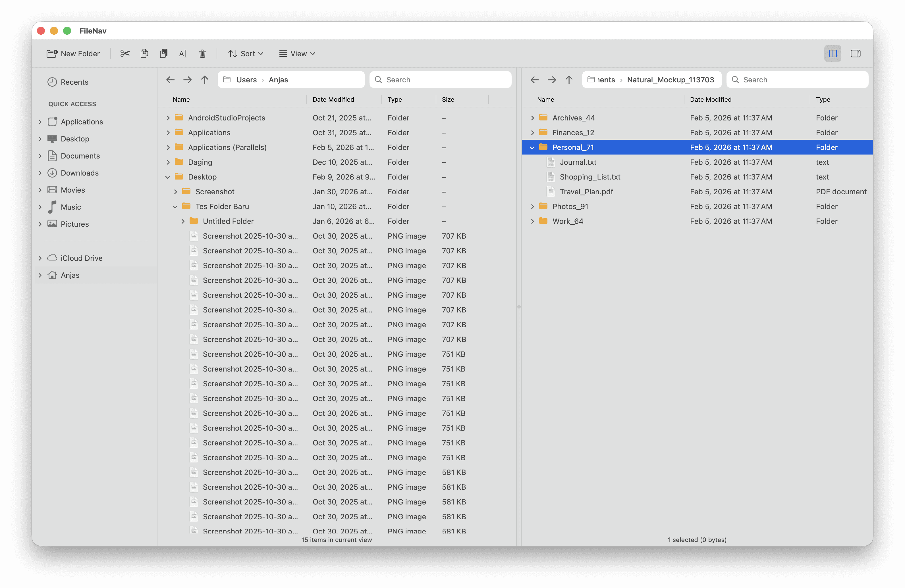Click the trash Delete icon
The image size is (905, 588).
point(202,54)
